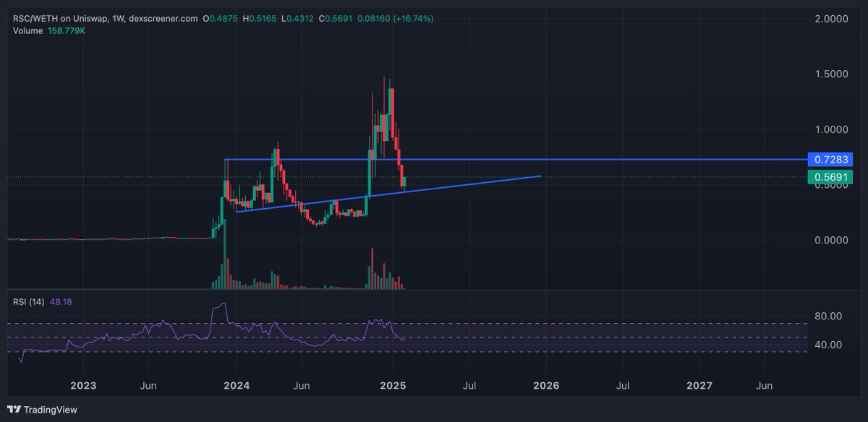Viewport: 868px width, 422px height.
Task: Click the 2023 label on time axis
Action: (x=84, y=386)
